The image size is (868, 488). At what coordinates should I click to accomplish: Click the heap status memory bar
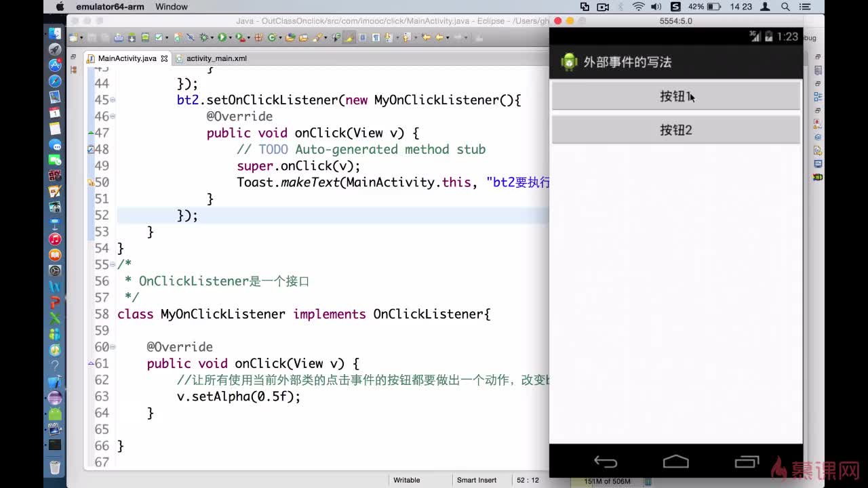point(607,481)
